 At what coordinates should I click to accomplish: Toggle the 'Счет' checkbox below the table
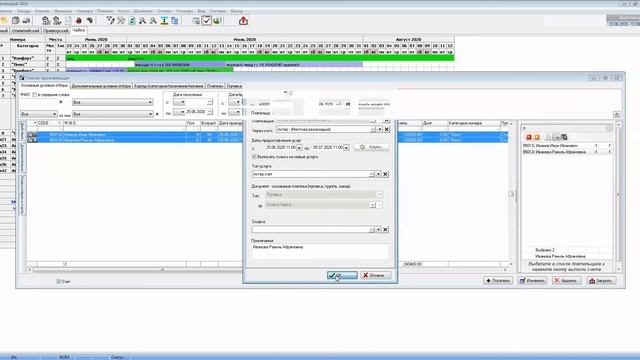click(x=58, y=281)
